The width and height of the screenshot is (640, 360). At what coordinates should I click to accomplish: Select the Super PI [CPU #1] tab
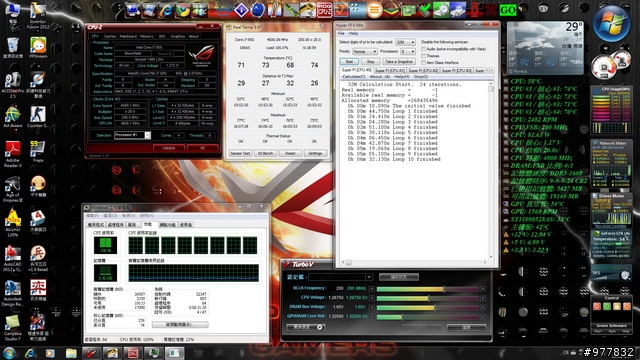(390, 71)
